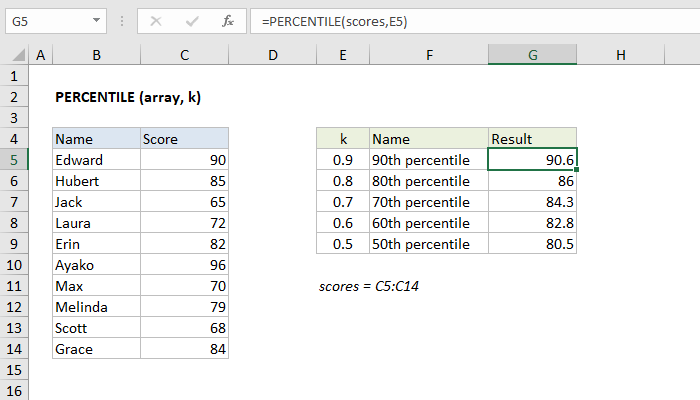Viewport: 700px width, 400px height.
Task: Click the fill handle on cell G5
Action: pos(577,170)
